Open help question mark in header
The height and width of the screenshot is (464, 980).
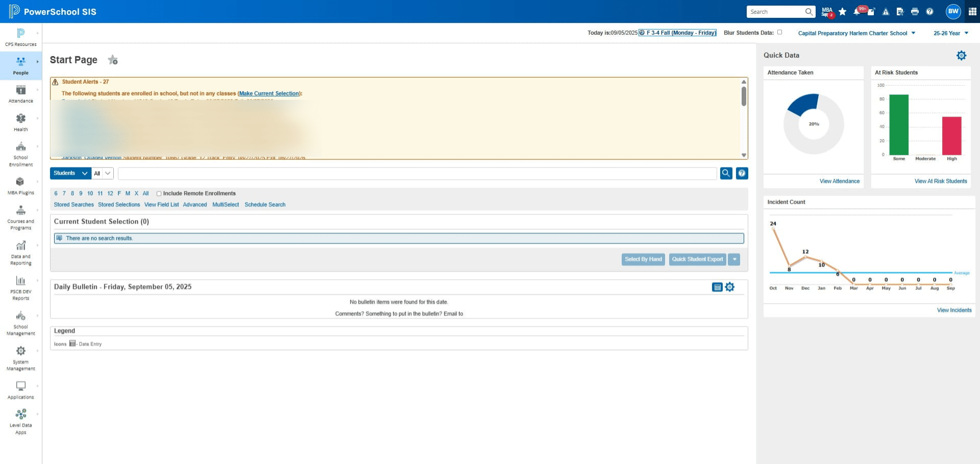tap(929, 12)
